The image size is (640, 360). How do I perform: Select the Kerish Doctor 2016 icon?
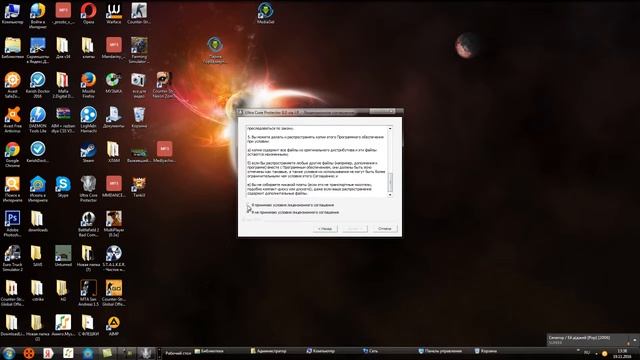(38, 85)
